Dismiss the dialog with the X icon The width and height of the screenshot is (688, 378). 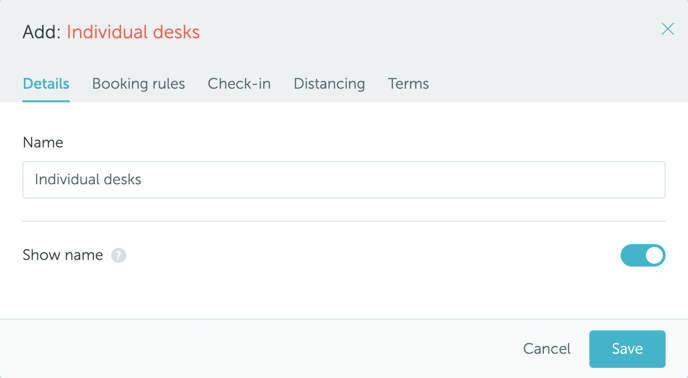(667, 29)
